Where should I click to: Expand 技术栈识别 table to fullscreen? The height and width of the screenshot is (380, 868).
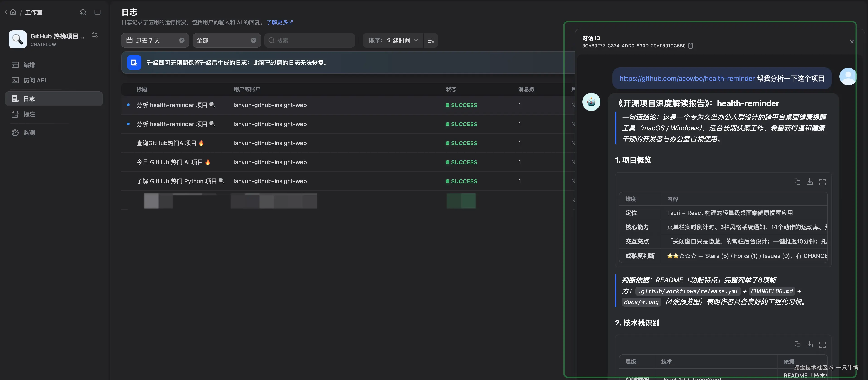[822, 344]
